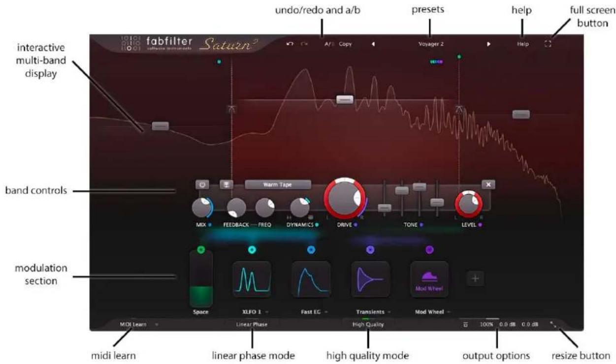Image resolution: width=616 pixels, height=364 pixels.
Task: Click the low band level handle
Action: pos(160,126)
